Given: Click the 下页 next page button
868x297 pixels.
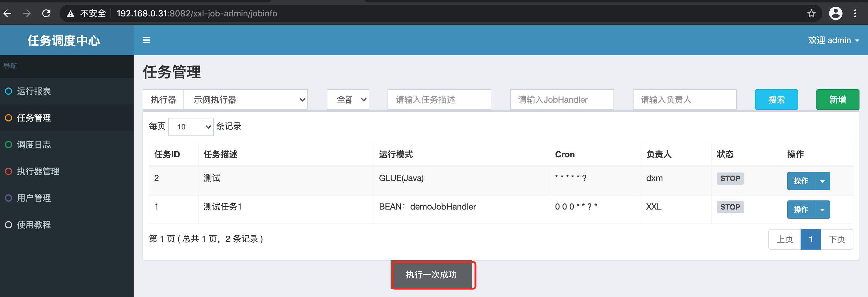Looking at the screenshot, I should coord(837,239).
